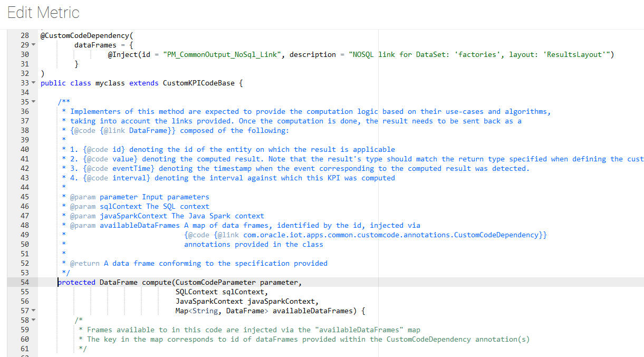Click the @CustomCodeDependency annotation text
The width and height of the screenshot is (644, 357).
87,35
